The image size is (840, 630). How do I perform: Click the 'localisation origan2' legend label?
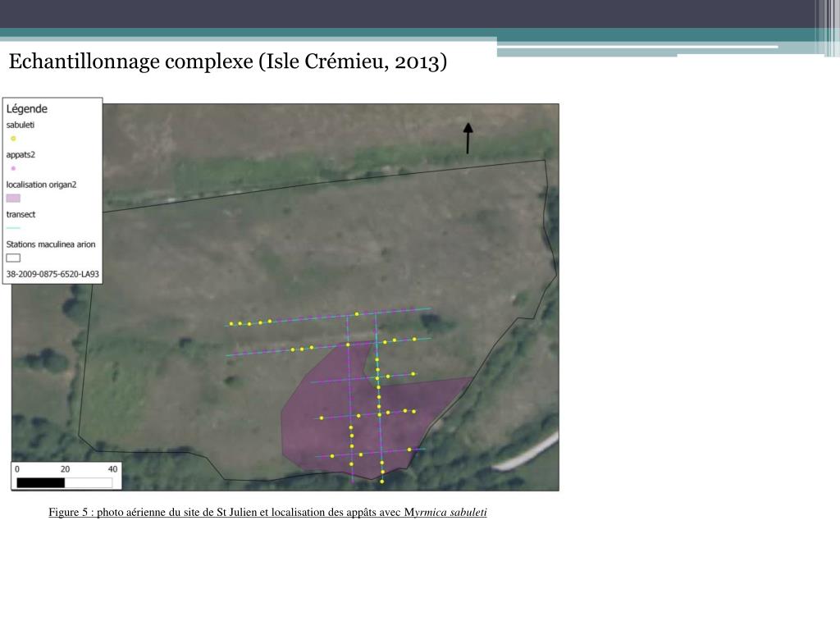coord(41,185)
